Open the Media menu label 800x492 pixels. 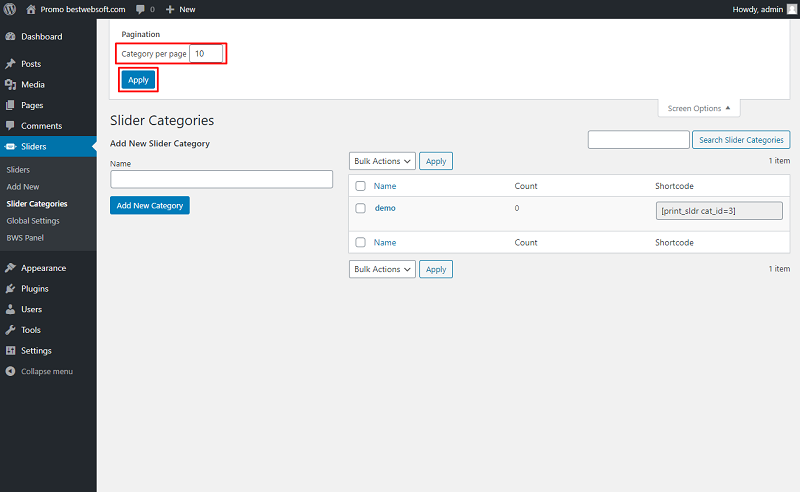(x=33, y=85)
